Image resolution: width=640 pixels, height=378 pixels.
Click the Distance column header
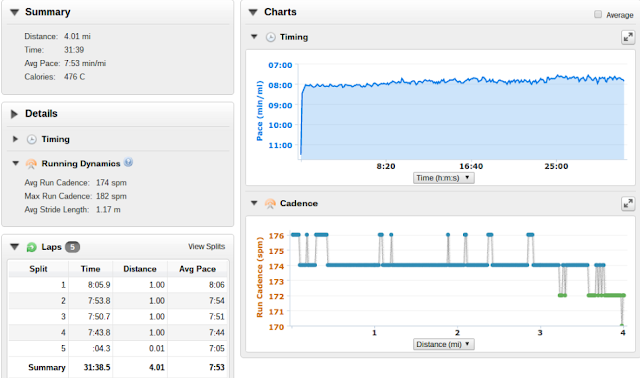pos(140,269)
